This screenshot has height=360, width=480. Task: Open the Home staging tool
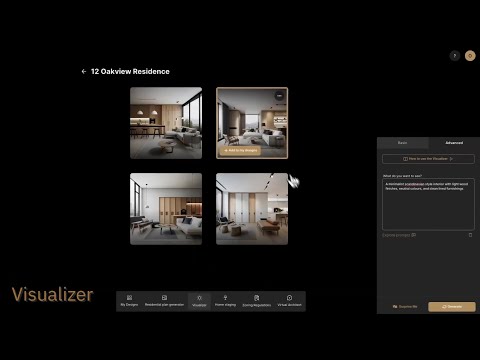[225, 301]
